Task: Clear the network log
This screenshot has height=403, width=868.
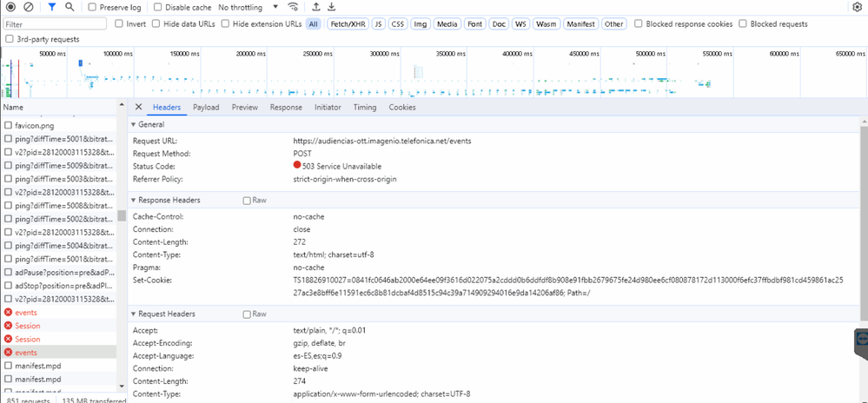Action: click(x=28, y=7)
